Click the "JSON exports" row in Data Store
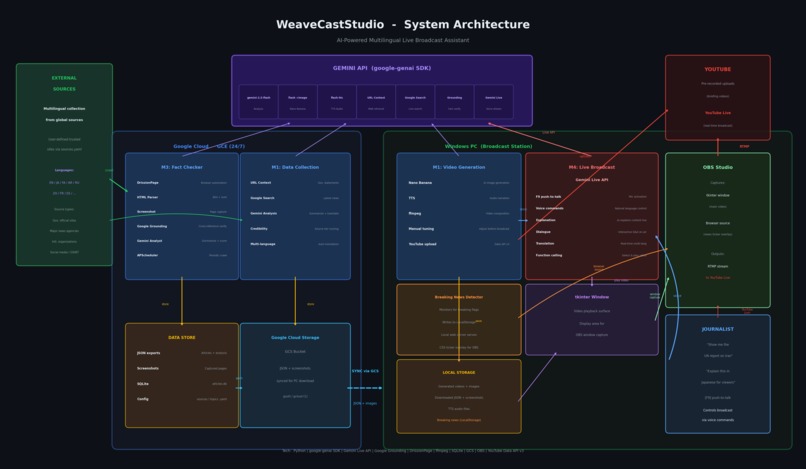The width and height of the screenshot is (806, 469). pos(182,353)
